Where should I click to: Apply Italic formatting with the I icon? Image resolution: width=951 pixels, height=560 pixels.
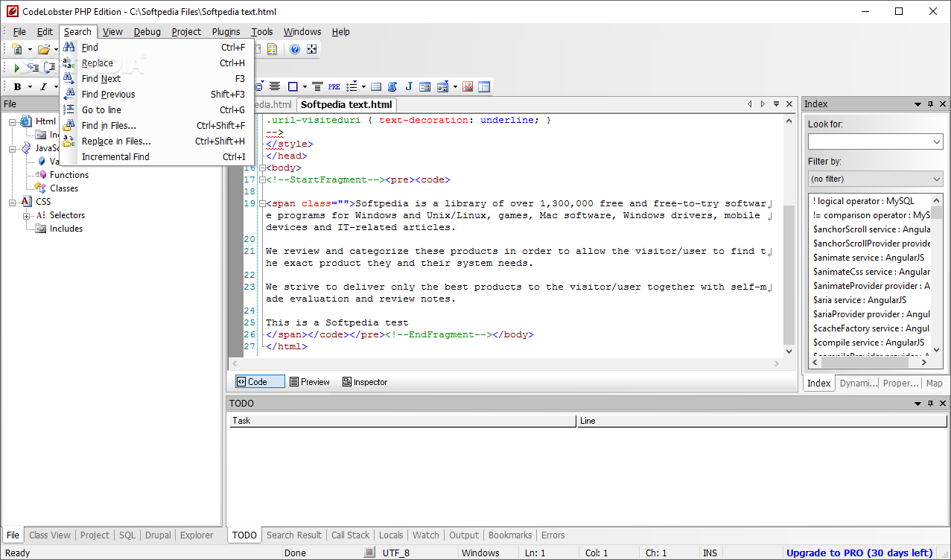tap(43, 87)
